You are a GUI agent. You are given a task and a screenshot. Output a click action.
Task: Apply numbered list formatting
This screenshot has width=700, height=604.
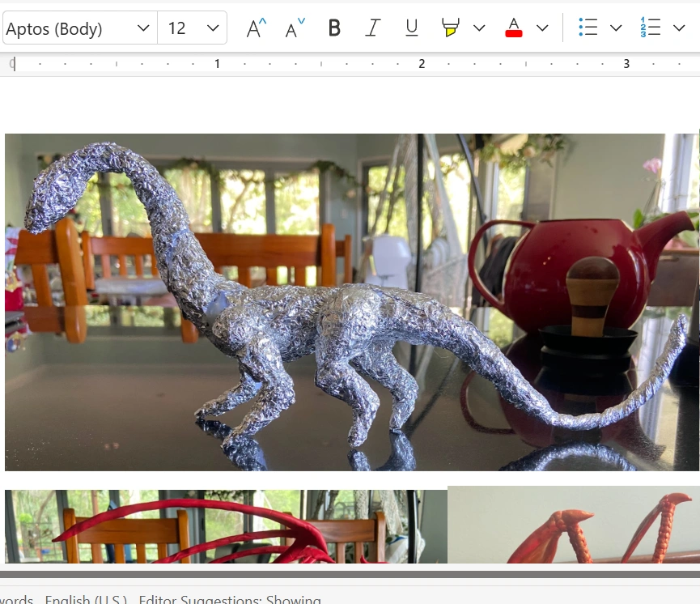[650, 28]
